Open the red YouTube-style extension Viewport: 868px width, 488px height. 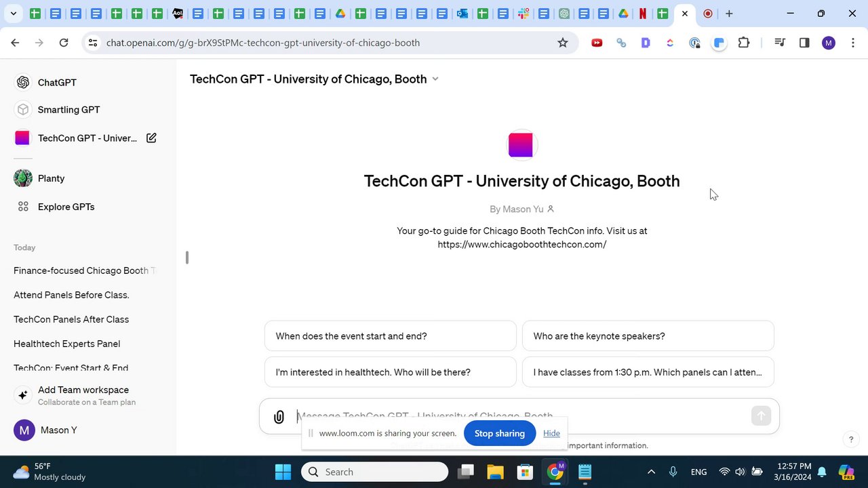(597, 43)
